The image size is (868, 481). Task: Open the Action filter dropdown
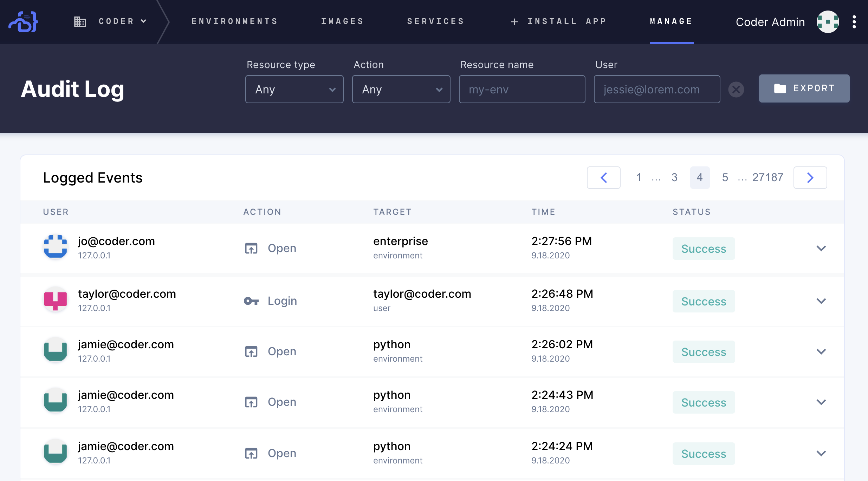[401, 90]
